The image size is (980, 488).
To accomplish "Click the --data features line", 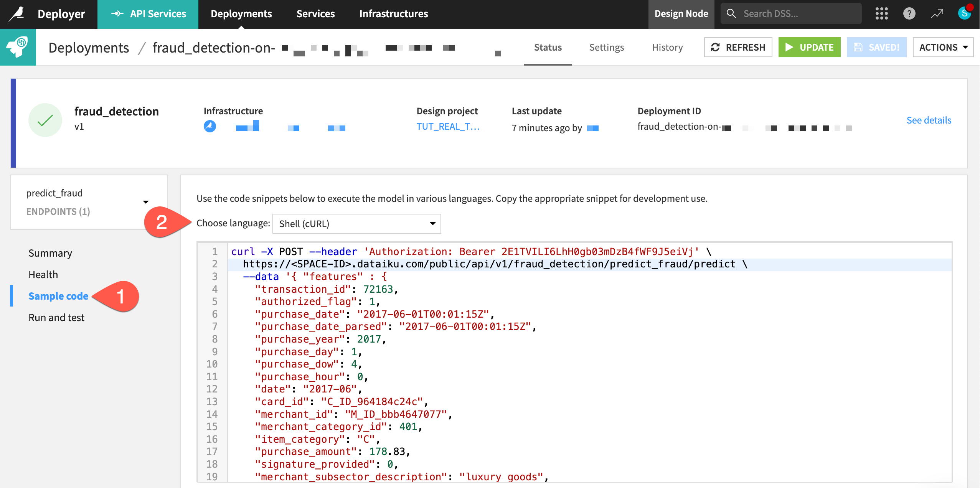I will point(315,277).
